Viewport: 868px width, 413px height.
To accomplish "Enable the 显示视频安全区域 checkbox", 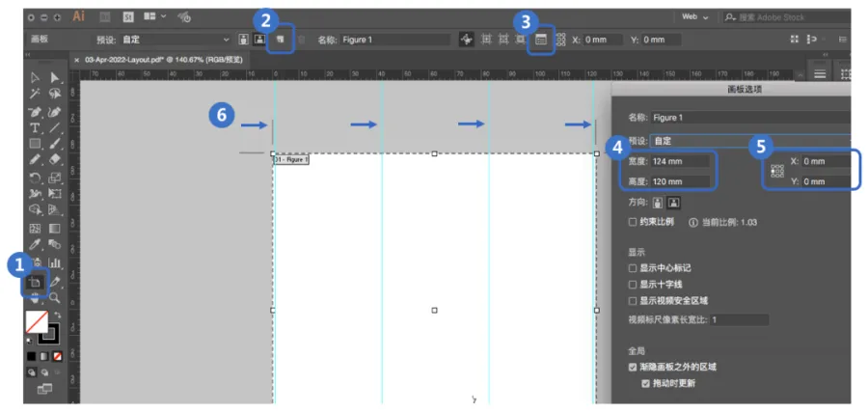I will click(632, 301).
